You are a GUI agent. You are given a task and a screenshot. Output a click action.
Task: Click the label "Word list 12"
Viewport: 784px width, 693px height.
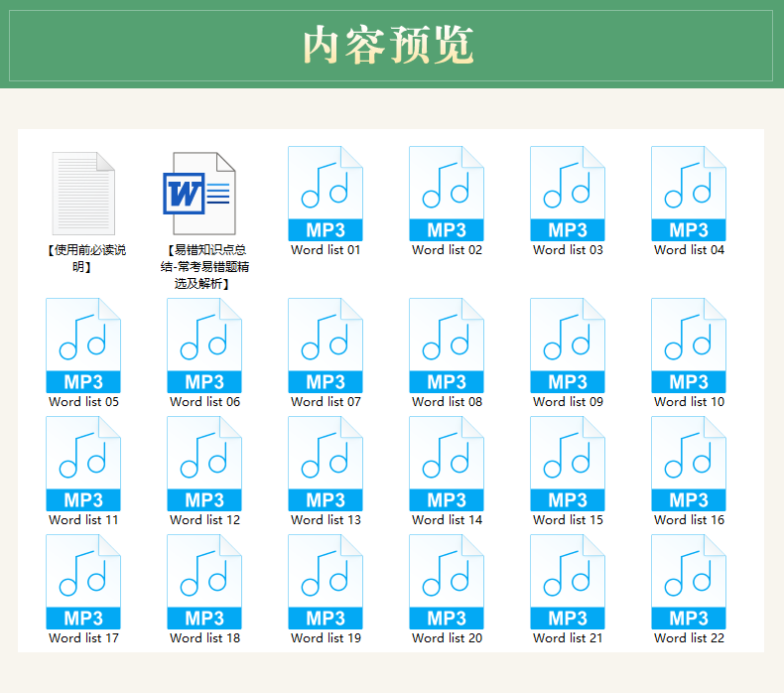coord(204,520)
